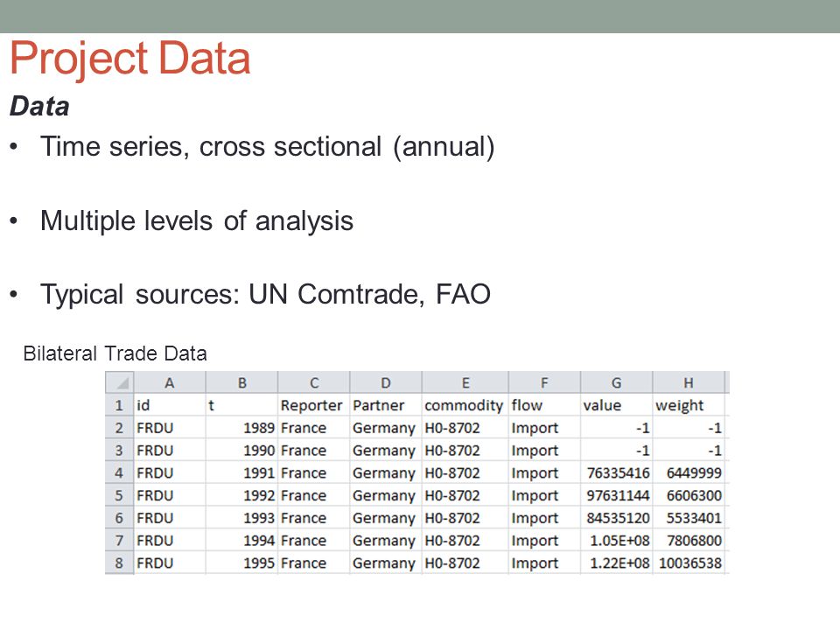Click the 'Project Data' title
The height and width of the screenshot is (630, 840).
(130, 59)
